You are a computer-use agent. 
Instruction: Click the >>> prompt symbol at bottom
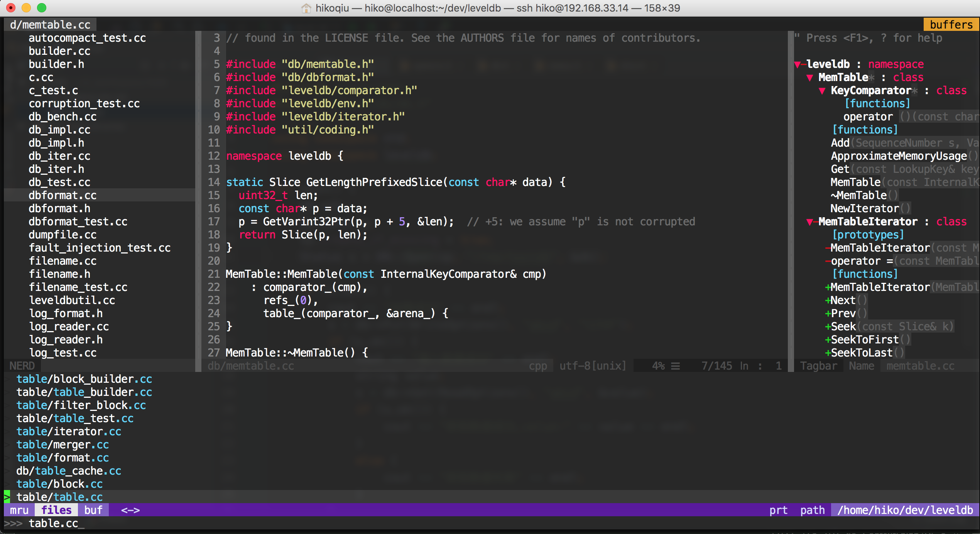pos(13,524)
